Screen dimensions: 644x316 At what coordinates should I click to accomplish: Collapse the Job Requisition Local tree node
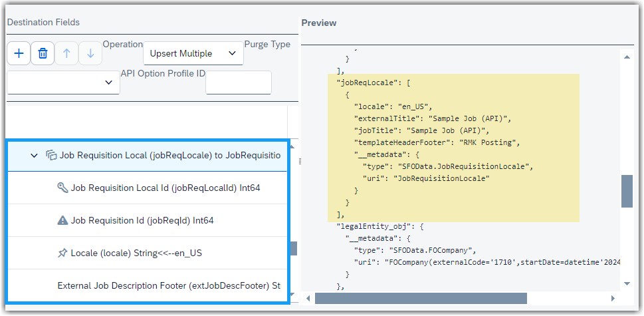pyautogui.click(x=34, y=156)
